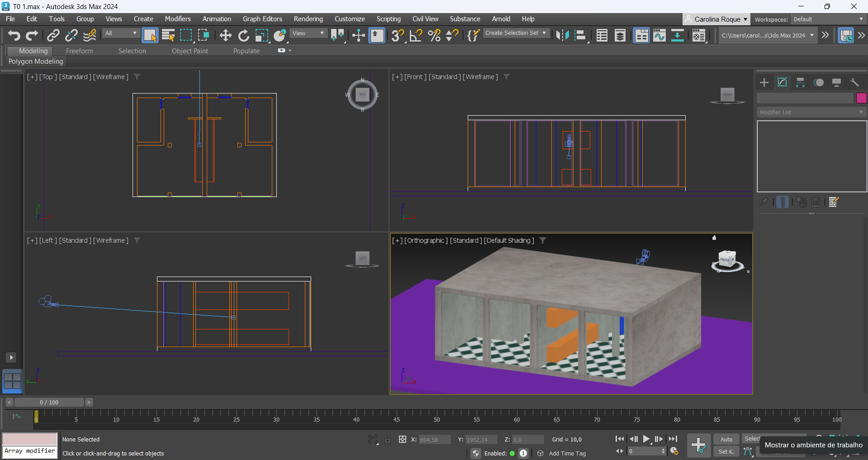Switch to the Freeform ribbon tab
Image resolution: width=868 pixels, height=460 pixels.
pos(79,51)
